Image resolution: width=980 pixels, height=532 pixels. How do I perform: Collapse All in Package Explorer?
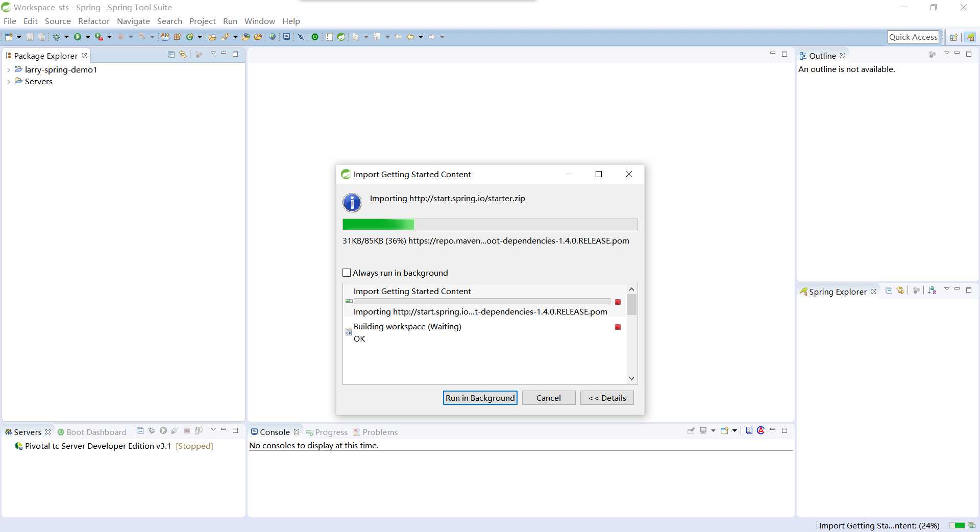(171, 54)
